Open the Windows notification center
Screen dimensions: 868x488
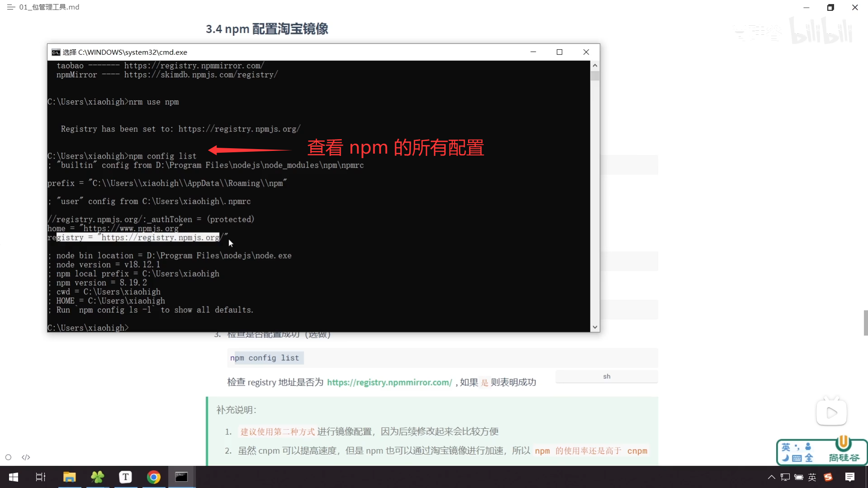pyautogui.click(x=850, y=477)
